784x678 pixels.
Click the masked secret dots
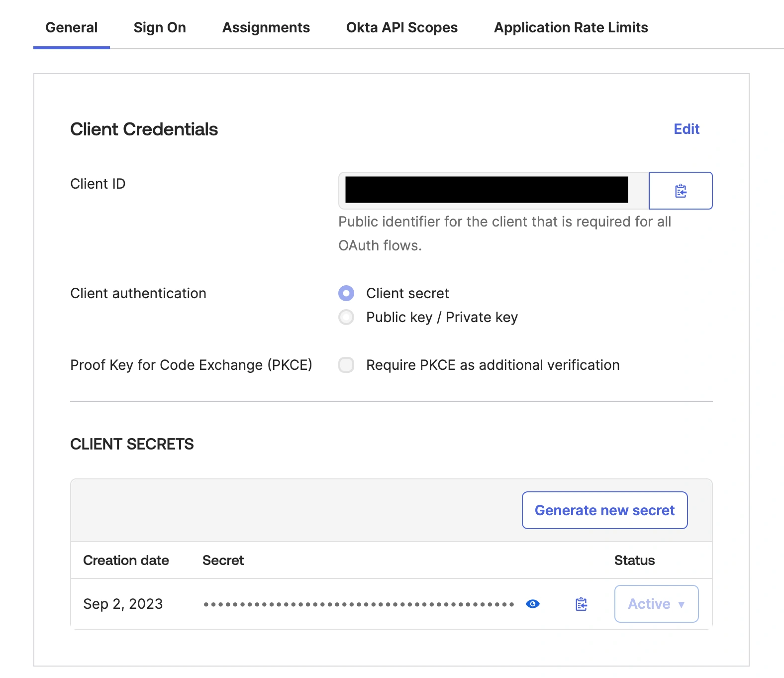pyautogui.click(x=359, y=604)
